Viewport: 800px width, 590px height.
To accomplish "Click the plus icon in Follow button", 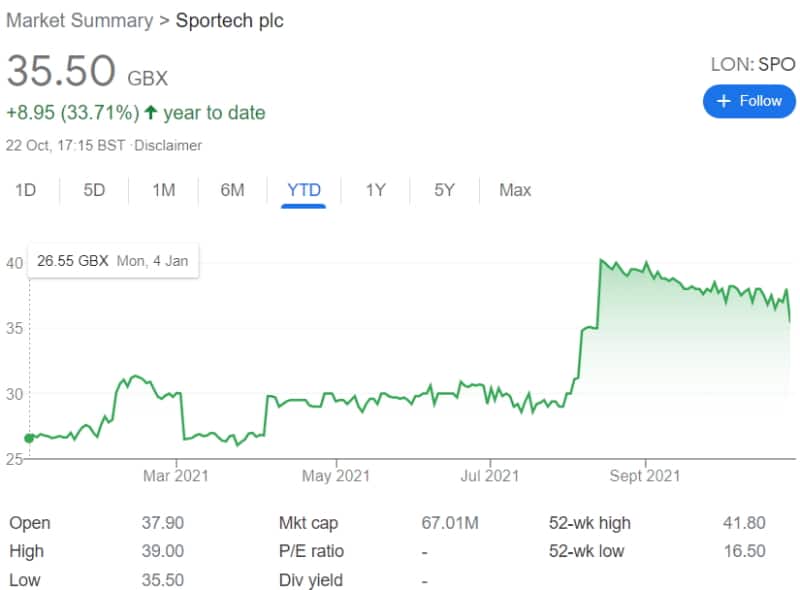I will (x=723, y=101).
